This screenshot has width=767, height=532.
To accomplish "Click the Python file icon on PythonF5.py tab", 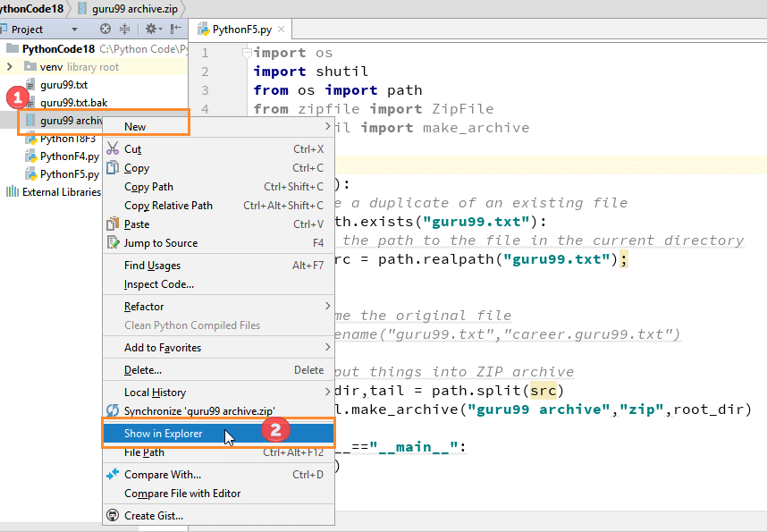I will pyautogui.click(x=205, y=28).
